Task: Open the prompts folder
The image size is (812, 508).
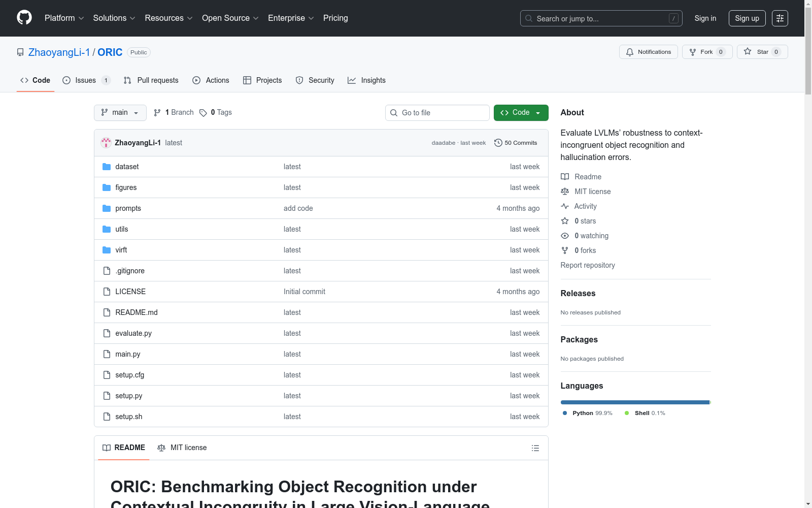Action: [128, 208]
